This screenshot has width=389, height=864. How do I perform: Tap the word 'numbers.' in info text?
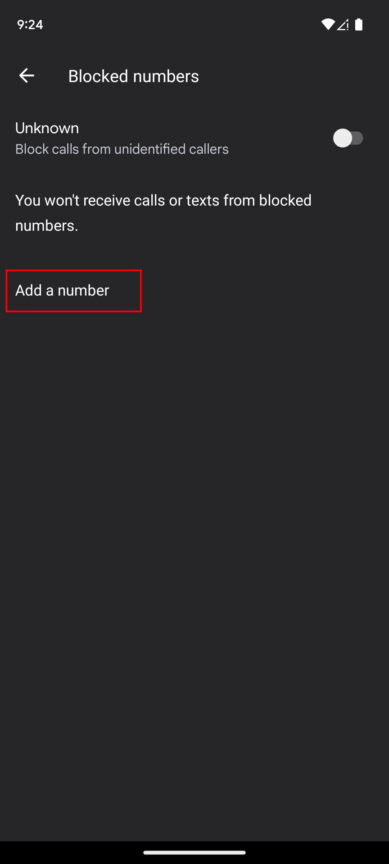pyautogui.click(x=46, y=226)
